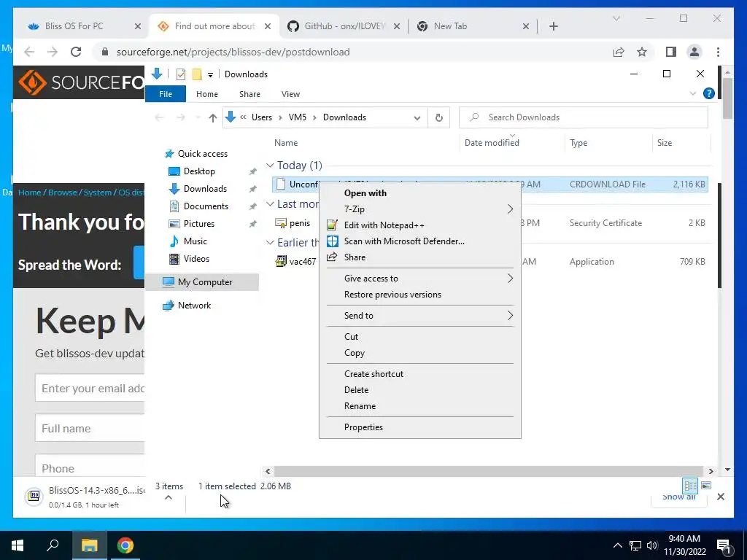Reload the SourceForge page in Chrome
This screenshot has height=560, width=747.
coord(76,52)
